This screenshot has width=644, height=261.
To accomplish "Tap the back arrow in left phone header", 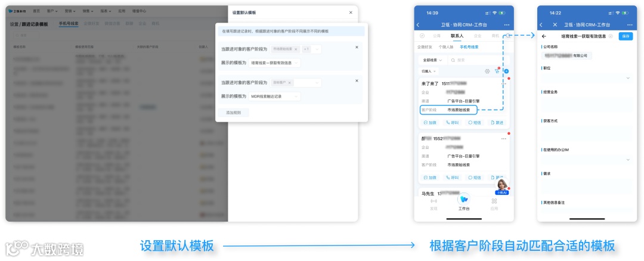I will 418,25.
